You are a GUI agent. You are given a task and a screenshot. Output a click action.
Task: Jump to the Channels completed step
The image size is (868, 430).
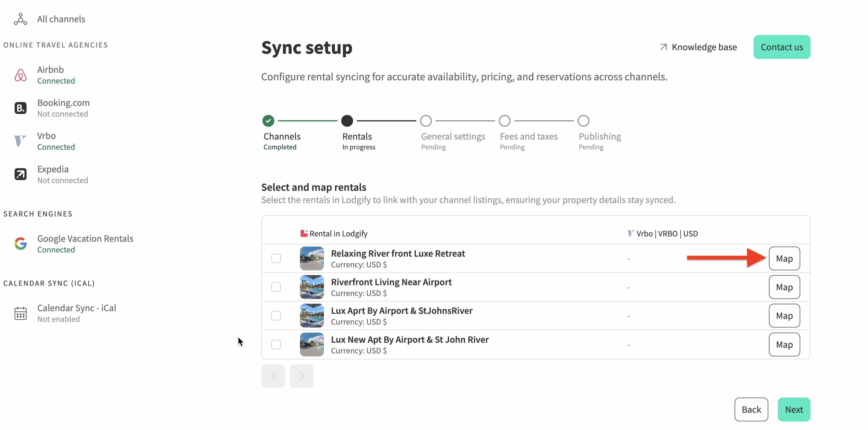268,121
